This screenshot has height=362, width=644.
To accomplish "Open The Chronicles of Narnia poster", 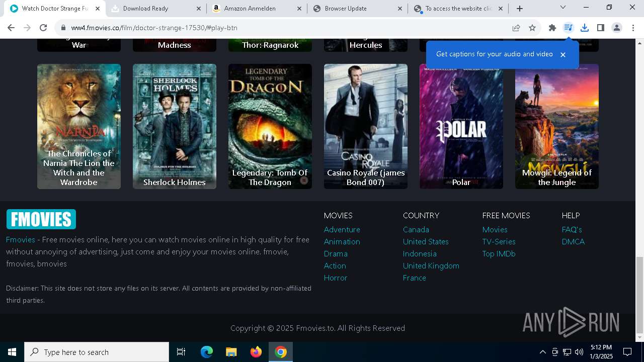I will [79, 126].
